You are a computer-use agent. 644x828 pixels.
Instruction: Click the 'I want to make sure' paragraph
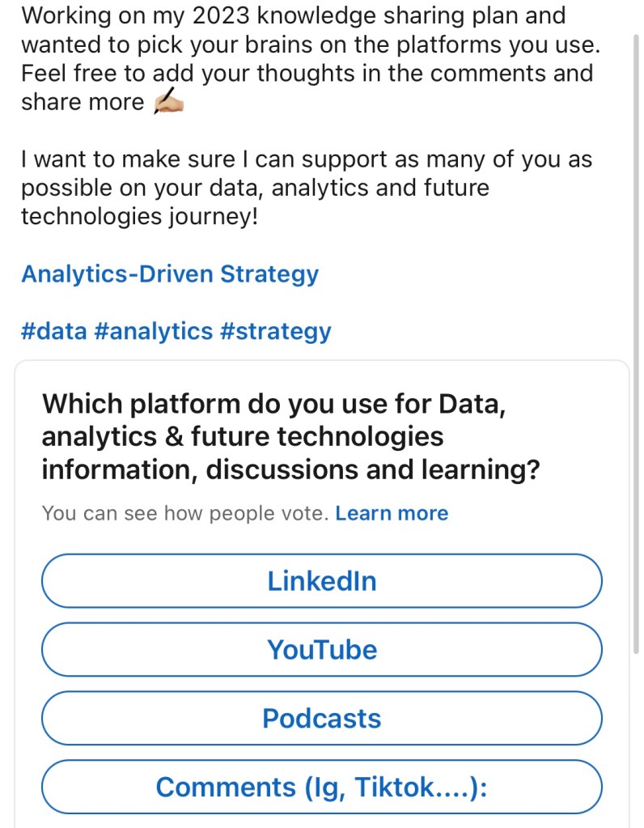pyautogui.click(x=306, y=159)
